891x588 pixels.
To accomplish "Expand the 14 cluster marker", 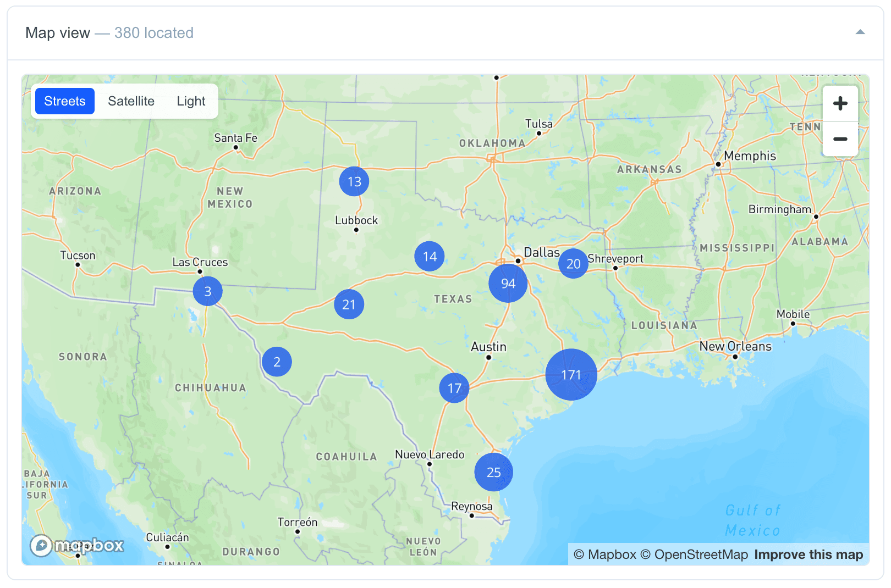I will click(430, 256).
